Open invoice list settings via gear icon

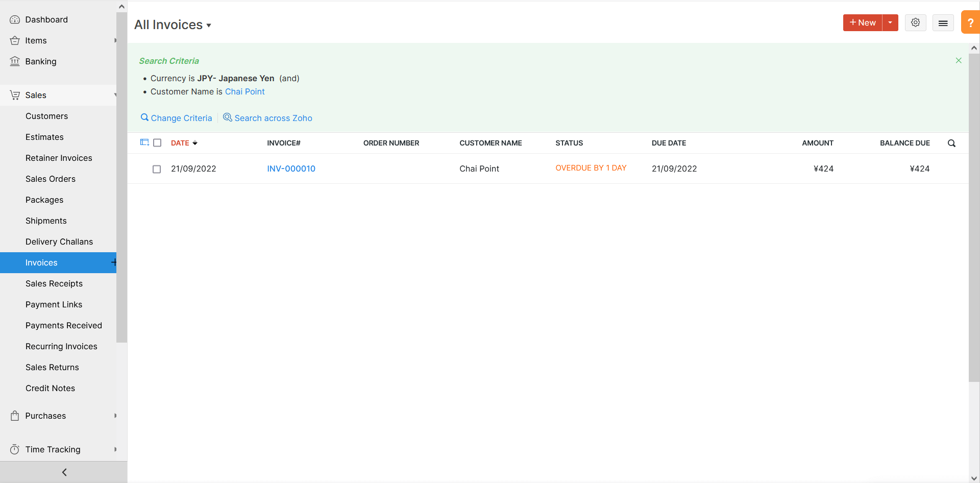(x=915, y=22)
